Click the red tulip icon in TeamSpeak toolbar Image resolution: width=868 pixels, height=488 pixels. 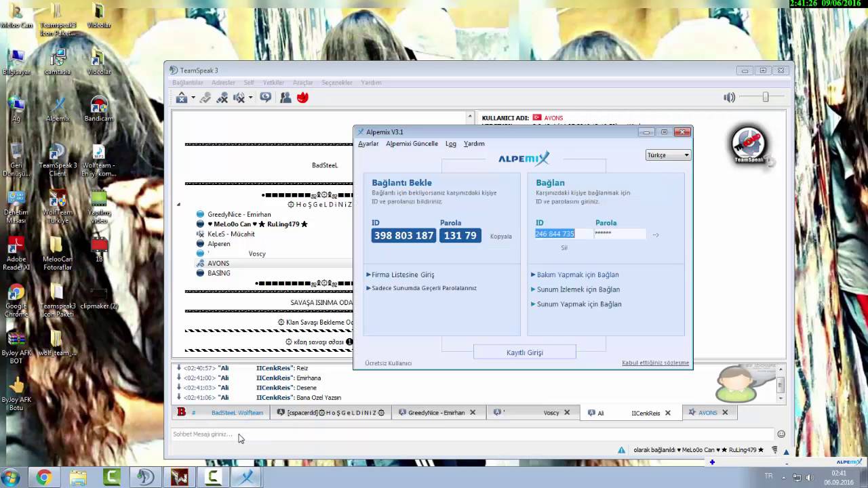tap(302, 98)
